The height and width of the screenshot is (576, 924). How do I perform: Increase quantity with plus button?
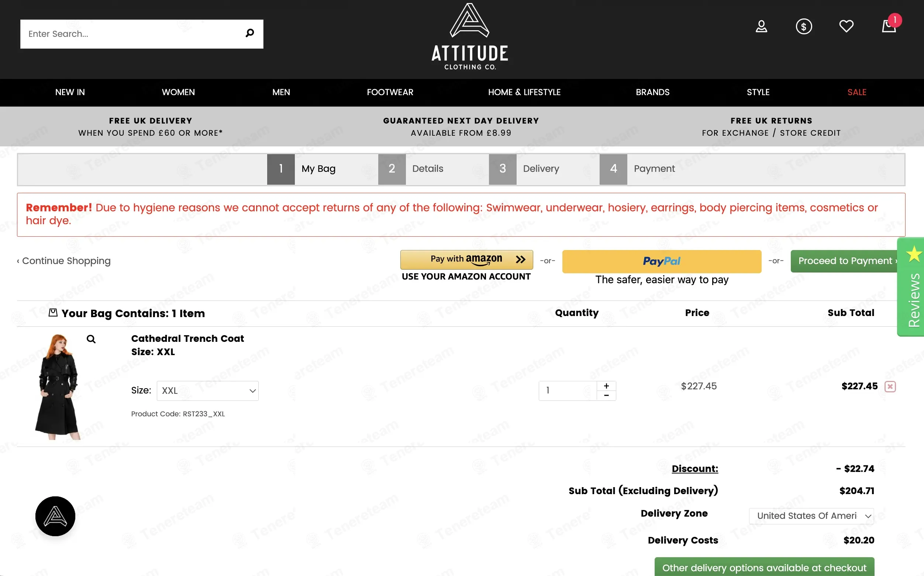click(606, 386)
